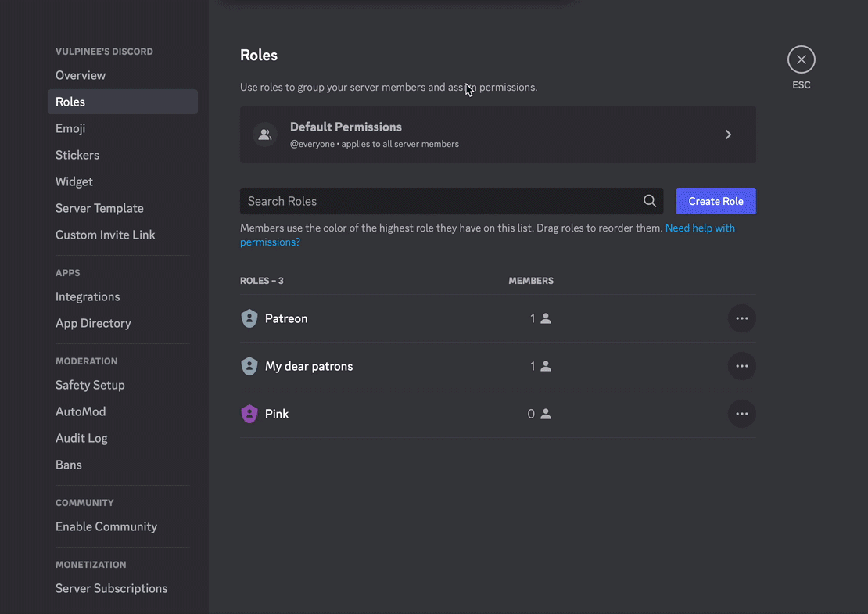
Task: Focus the Search Roles input field
Action: 438,201
